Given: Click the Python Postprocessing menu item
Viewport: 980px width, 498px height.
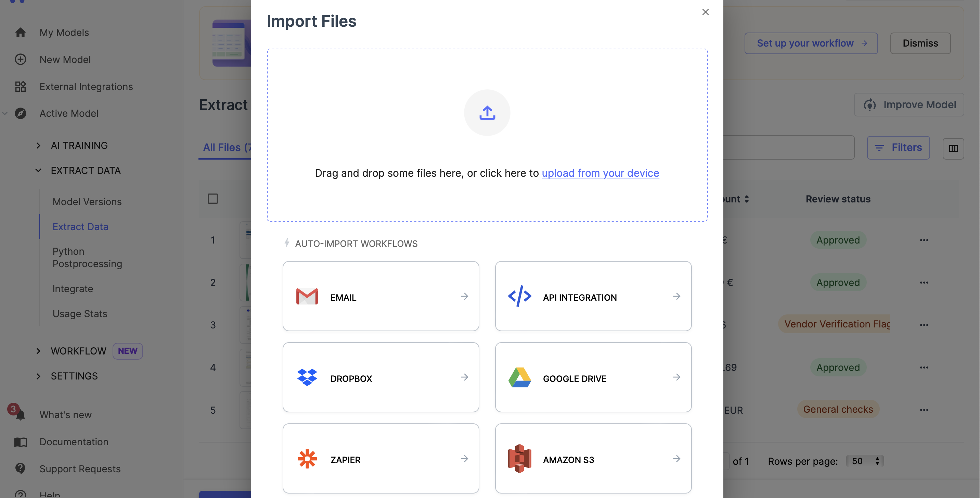Looking at the screenshot, I should point(87,257).
